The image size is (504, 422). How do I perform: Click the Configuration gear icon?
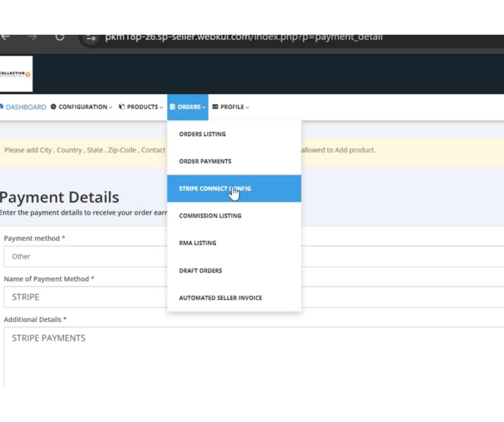pyautogui.click(x=53, y=107)
